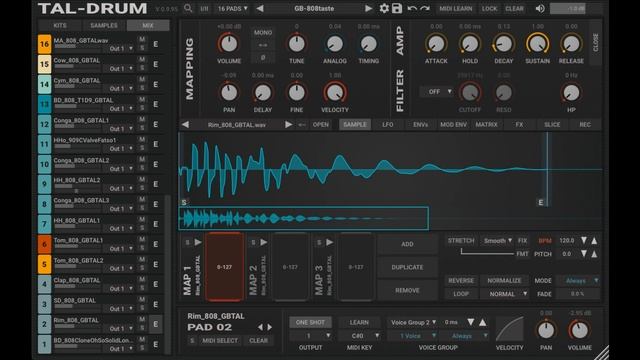Viewport: 640px width, 360px height.
Task: Switch to the LFO tab
Action: click(387, 124)
